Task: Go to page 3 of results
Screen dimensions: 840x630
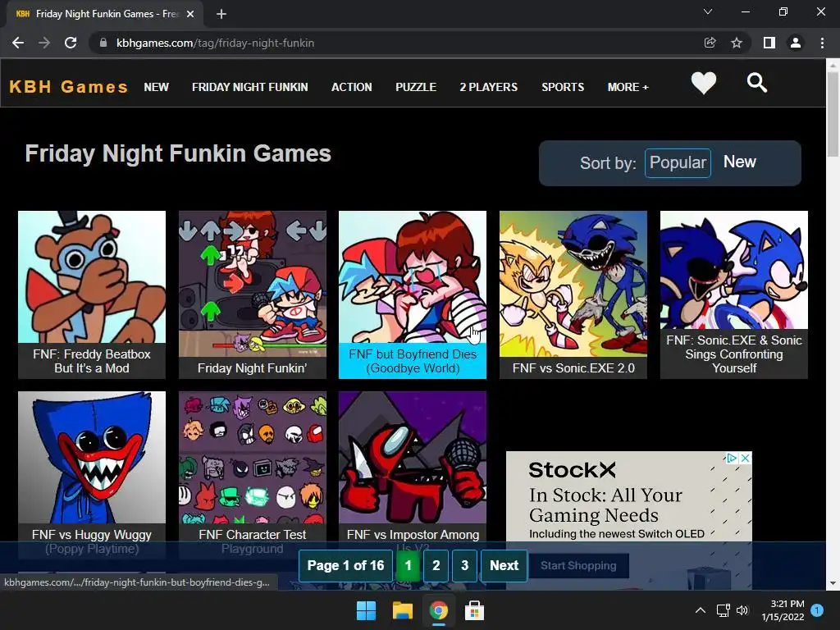Action: pyautogui.click(x=464, y=566)
